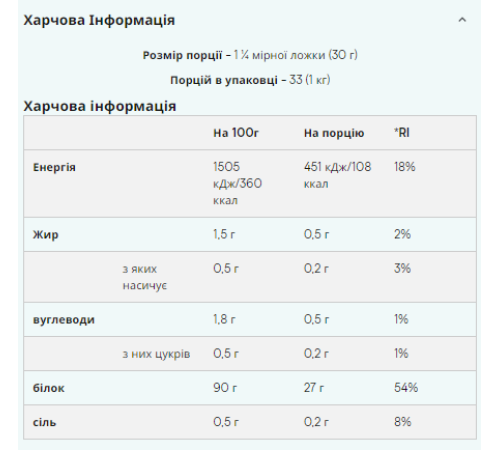Click the Харчова Інформація accordion heading

(x=99, y=20)
